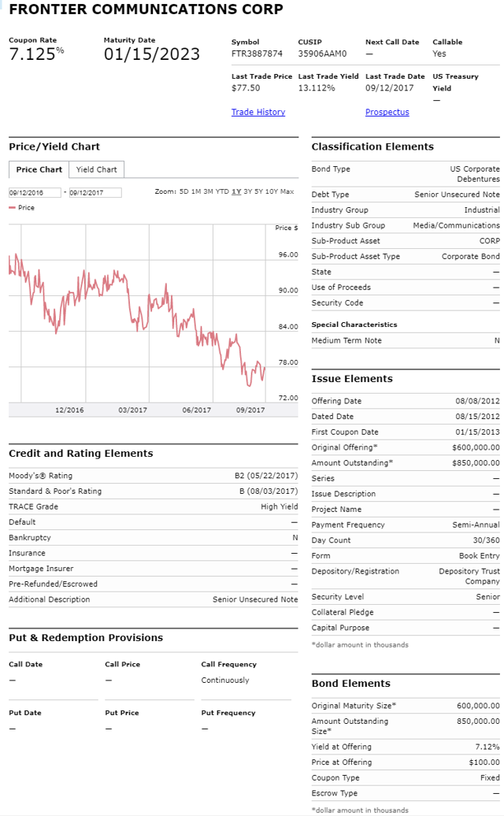Click the Put & Redemption Provisions heading
Image resolution: width=504 pixels, height=816 pixels.
86,637
